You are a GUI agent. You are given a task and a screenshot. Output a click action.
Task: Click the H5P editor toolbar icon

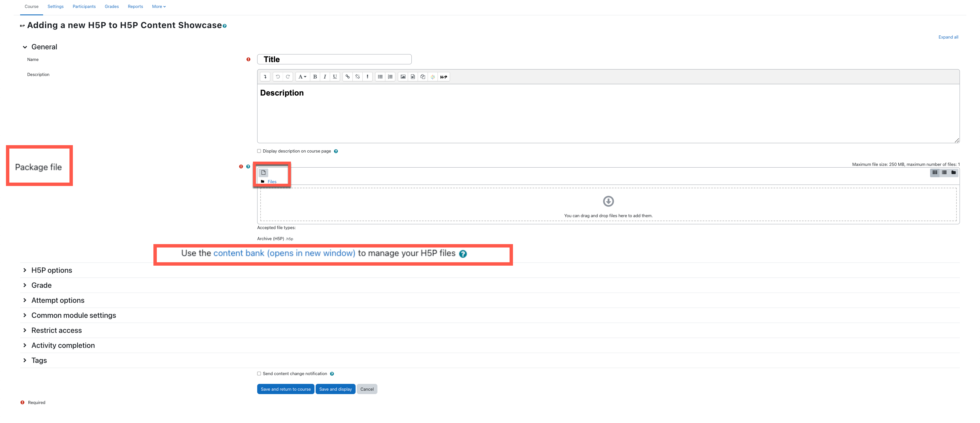443,77
